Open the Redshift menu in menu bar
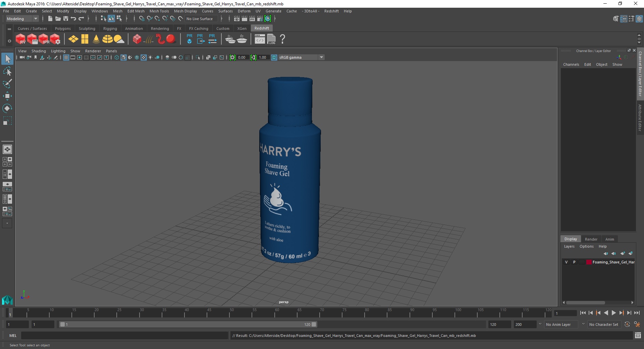The width and height of the screenshot is (644, 349). coord(331,11)
